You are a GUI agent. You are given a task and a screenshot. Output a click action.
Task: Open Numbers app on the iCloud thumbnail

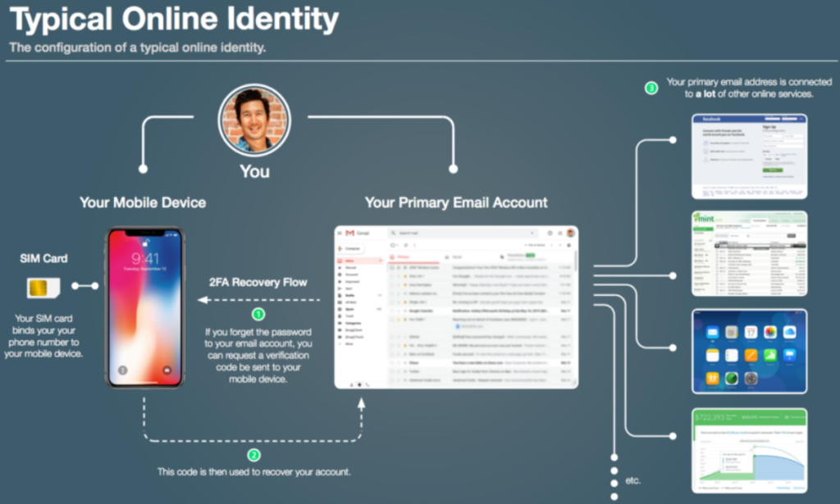pyautogui.click(x=769, y=355)
